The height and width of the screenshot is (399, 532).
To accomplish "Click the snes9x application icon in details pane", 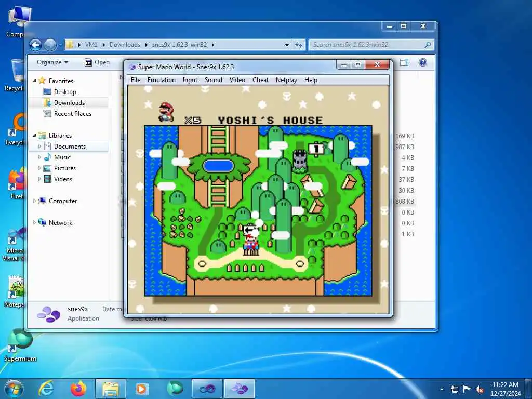I will point(48,313).
